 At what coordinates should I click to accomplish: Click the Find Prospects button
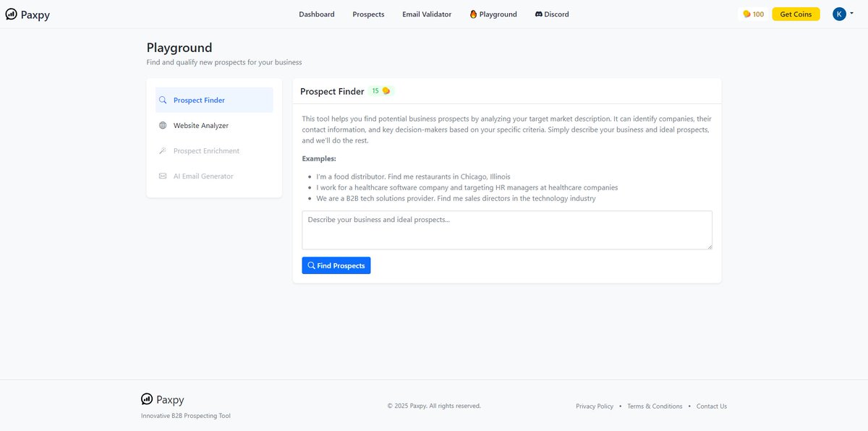point(336,265)
